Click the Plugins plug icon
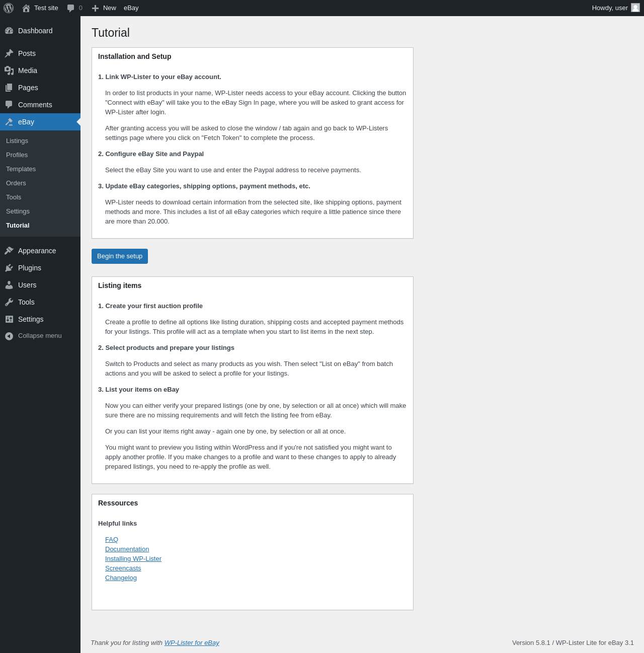 pyautogui.click(x=9, y=268)
